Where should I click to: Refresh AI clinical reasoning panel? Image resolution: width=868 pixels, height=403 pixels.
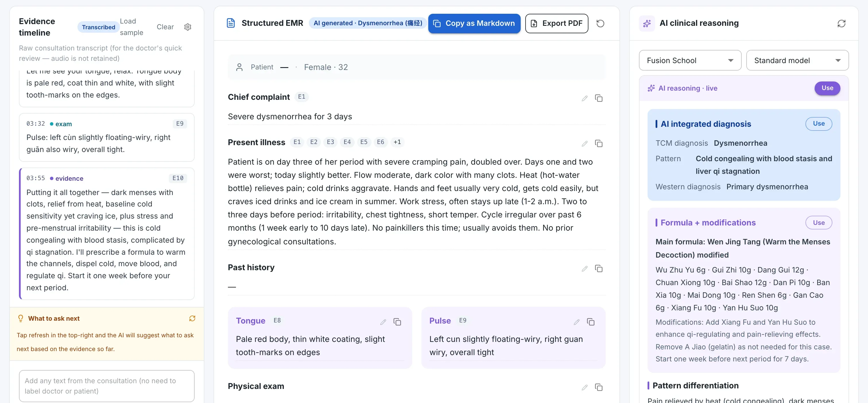click(x=841, y=24)
